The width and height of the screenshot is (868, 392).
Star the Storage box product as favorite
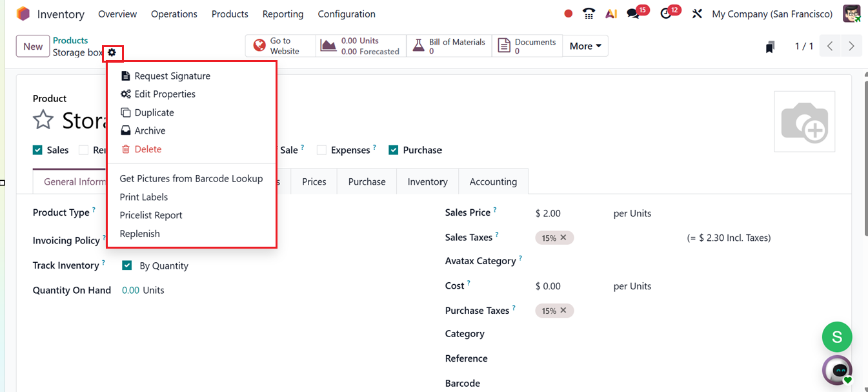click(43, 119)
